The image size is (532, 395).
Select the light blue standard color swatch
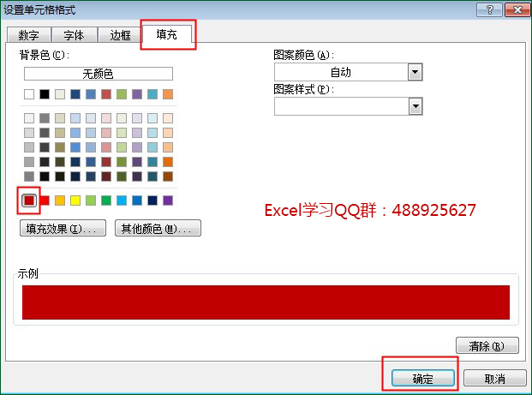122,200
